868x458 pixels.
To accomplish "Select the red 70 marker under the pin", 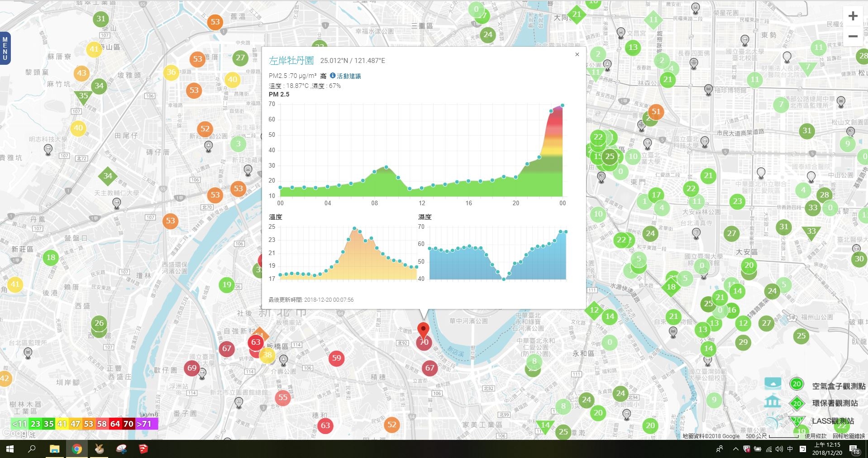I will pyautogui.click(x=424, y=342).
